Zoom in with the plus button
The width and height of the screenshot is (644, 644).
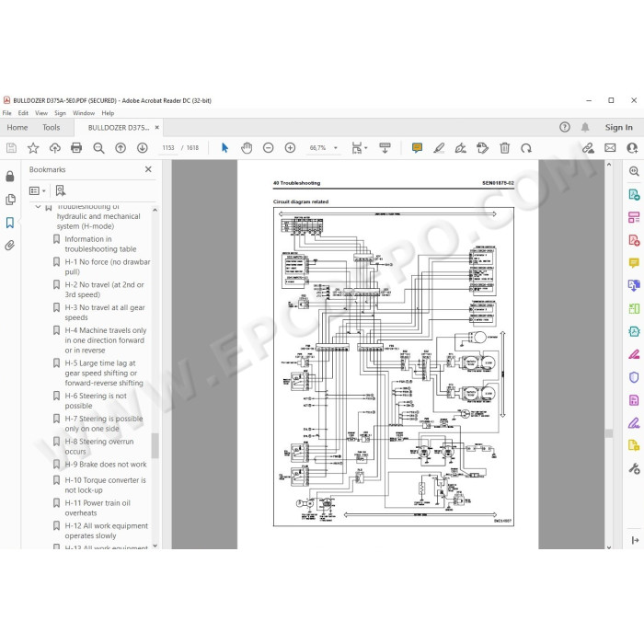pos(290,148)
